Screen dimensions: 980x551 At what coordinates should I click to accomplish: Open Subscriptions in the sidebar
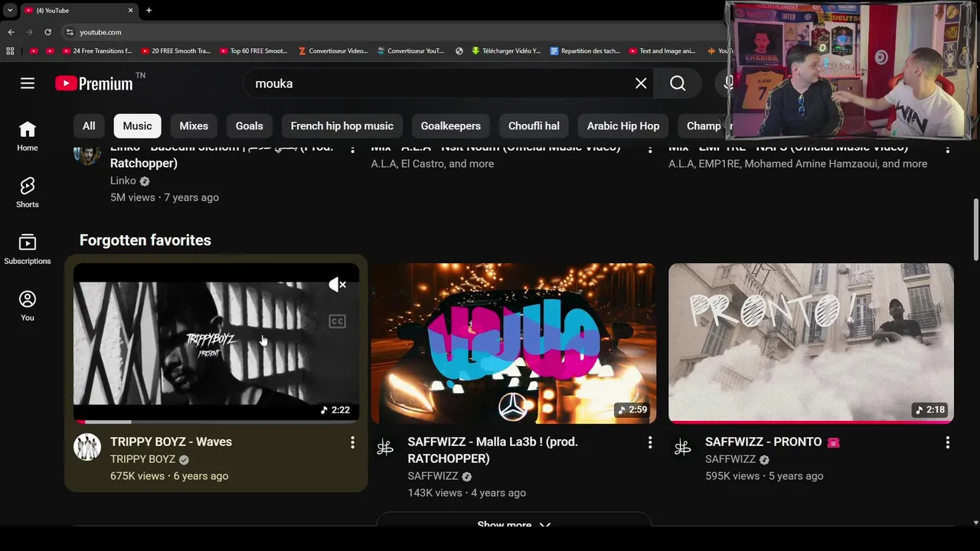coord(28,249)
